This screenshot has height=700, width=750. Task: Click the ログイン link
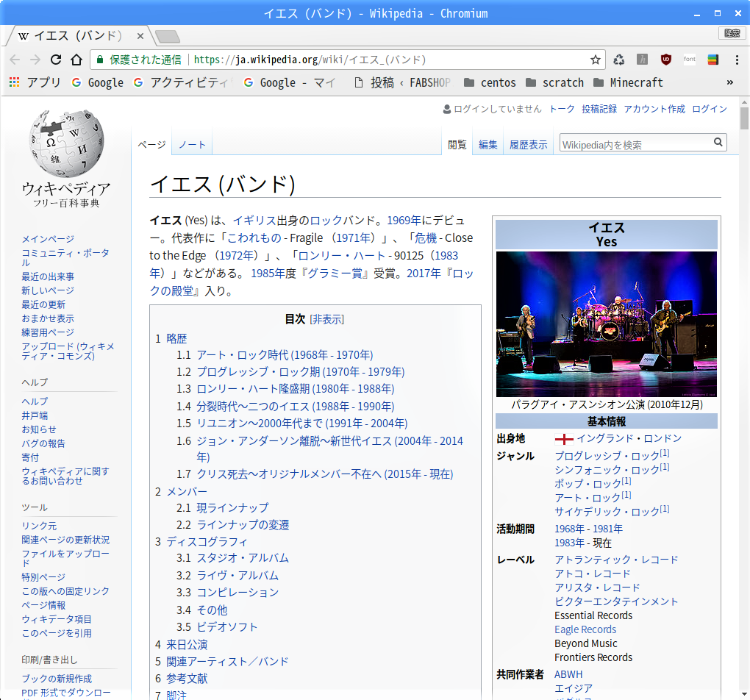coord(710,109)
